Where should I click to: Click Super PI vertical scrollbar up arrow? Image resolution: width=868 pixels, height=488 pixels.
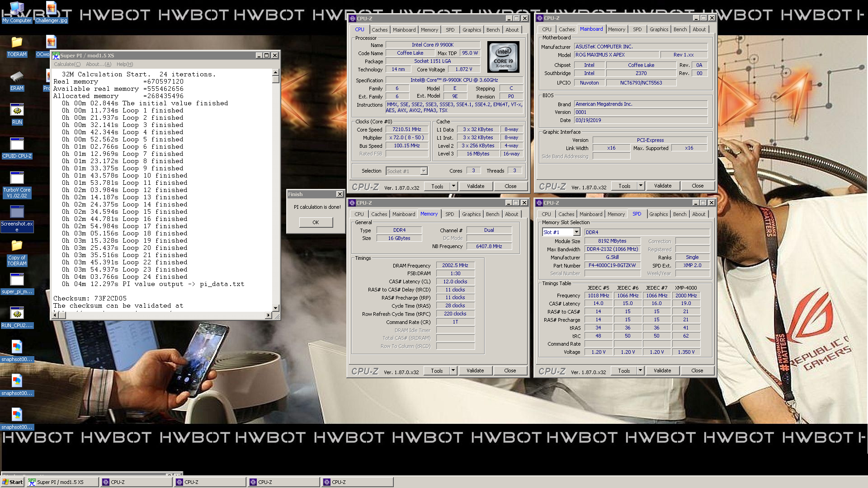(275, 72)
